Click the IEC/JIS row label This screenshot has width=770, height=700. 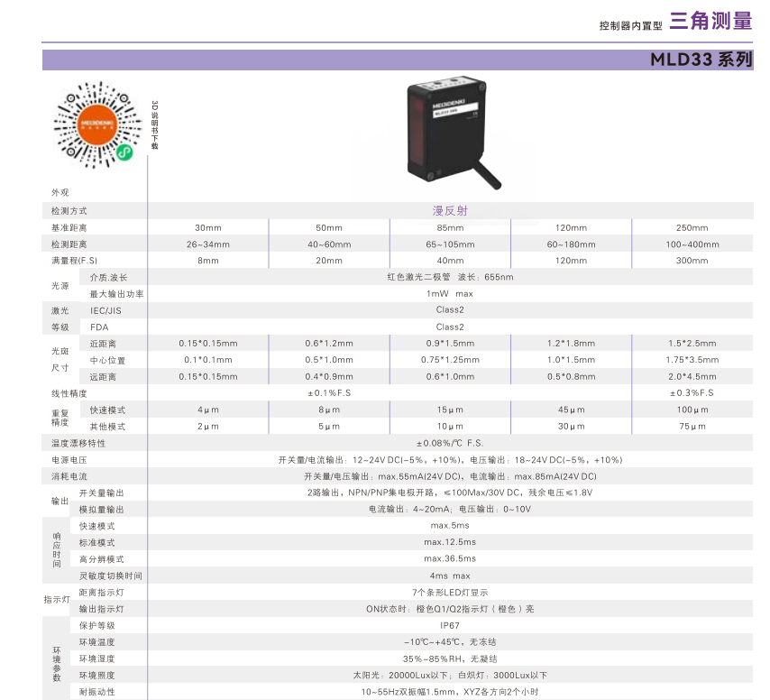coord(105,310)
